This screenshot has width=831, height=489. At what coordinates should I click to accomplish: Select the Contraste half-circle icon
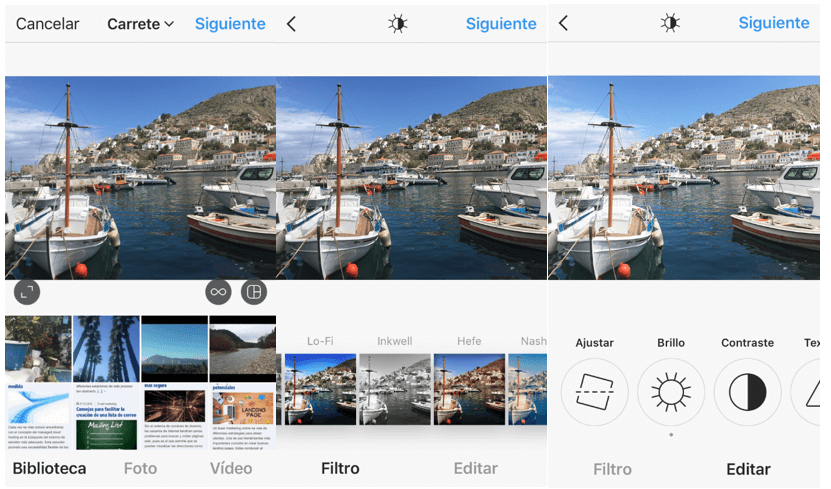pos(747,392)
